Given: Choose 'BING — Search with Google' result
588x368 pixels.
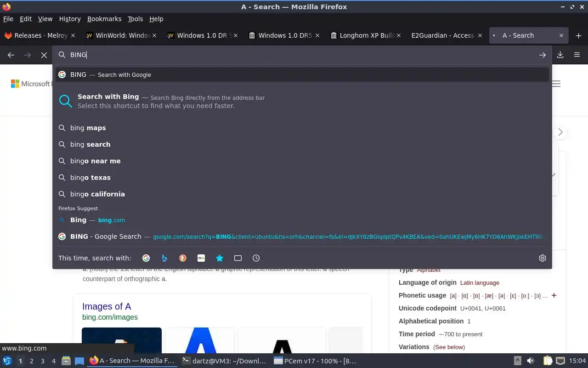Looking at the screenshot, I should click(302, 75).
